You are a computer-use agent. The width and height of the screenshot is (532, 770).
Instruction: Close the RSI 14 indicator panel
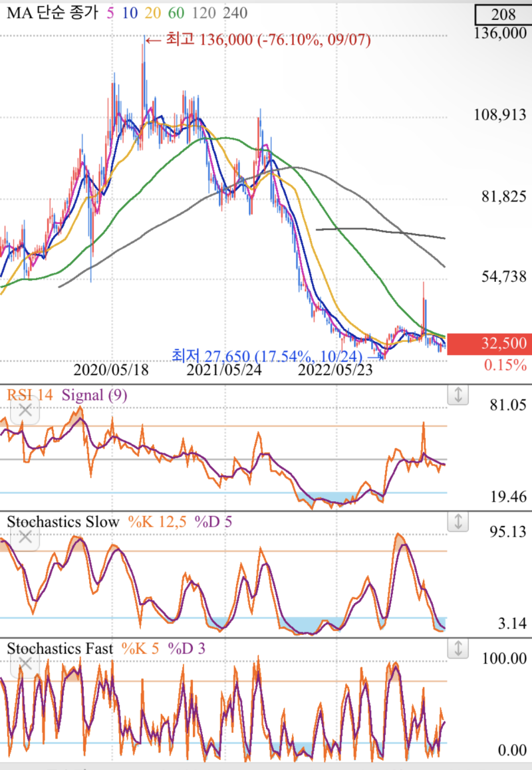(x=25, y=410)
